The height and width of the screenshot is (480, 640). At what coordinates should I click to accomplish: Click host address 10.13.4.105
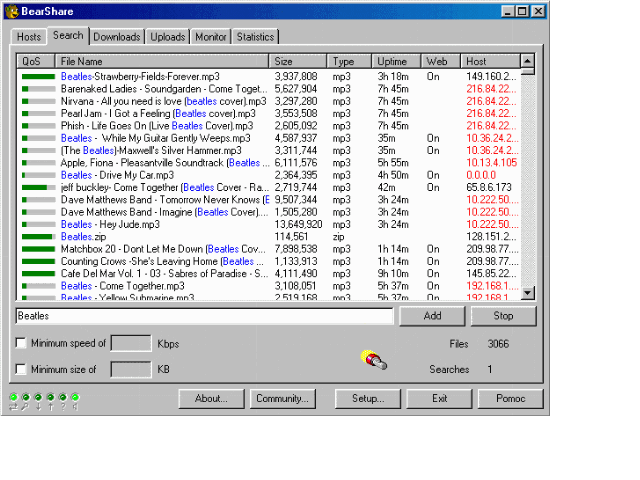[491, 163]
